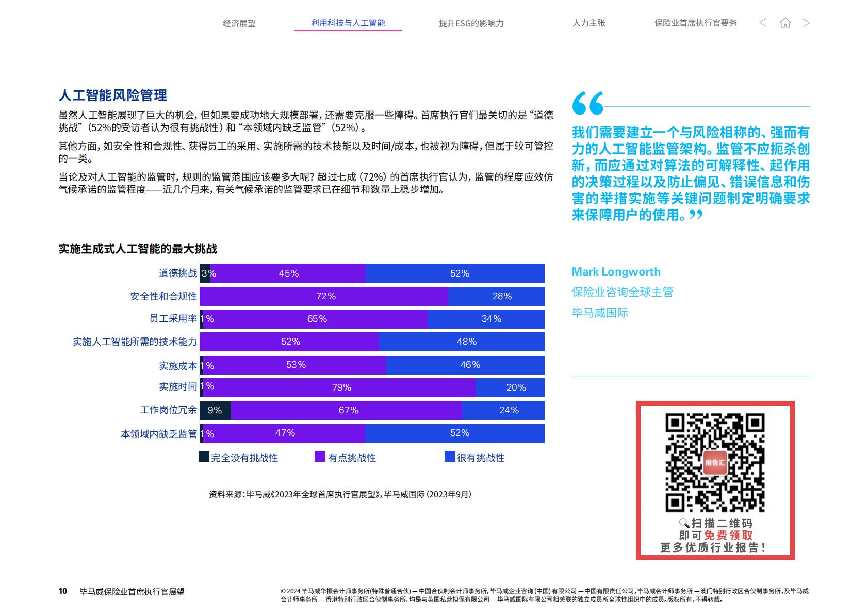Click the name Mark Longworth
This screenshot has width=868, height=614.
click(616, 272)
